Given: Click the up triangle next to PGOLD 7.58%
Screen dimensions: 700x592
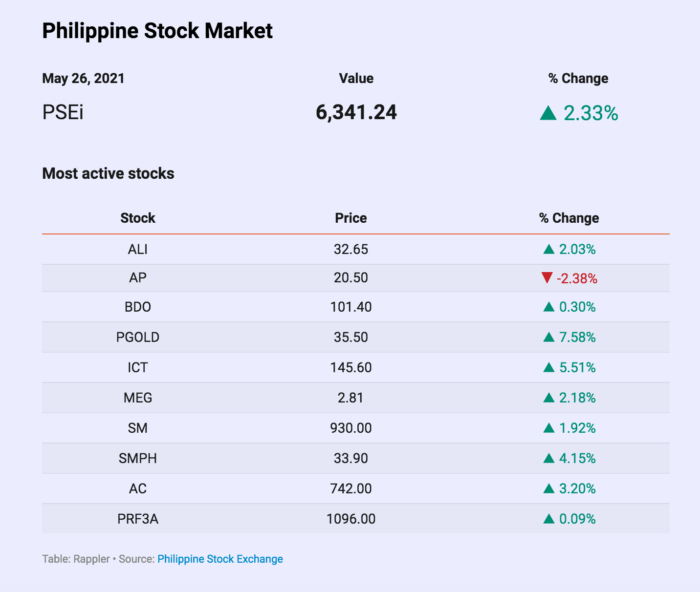Looking at the screenshot, I should coord(548,337).
